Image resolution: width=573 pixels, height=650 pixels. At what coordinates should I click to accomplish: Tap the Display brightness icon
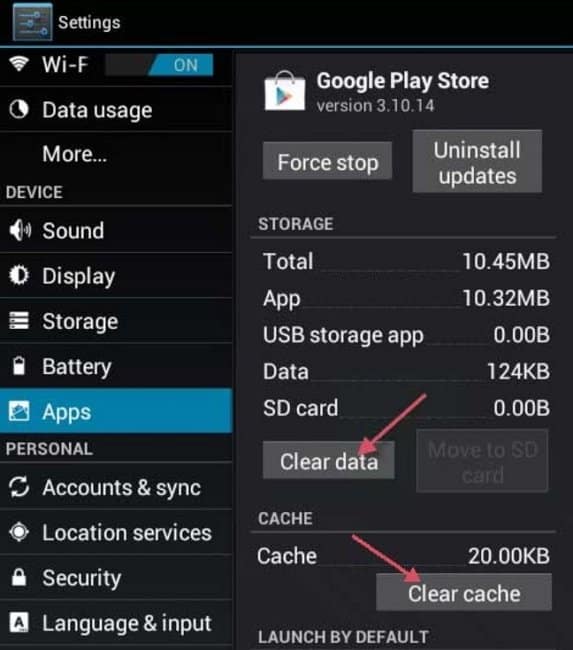coord(19,275)
